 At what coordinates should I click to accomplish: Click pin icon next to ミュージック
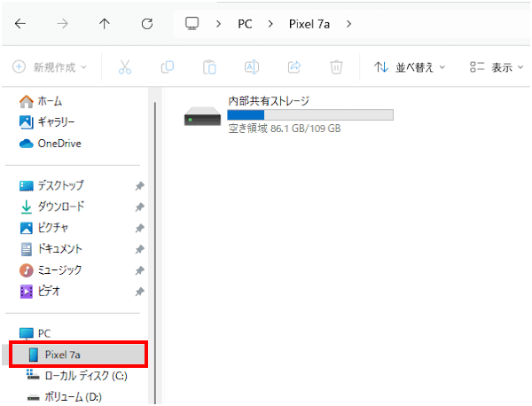pos(139,270)
